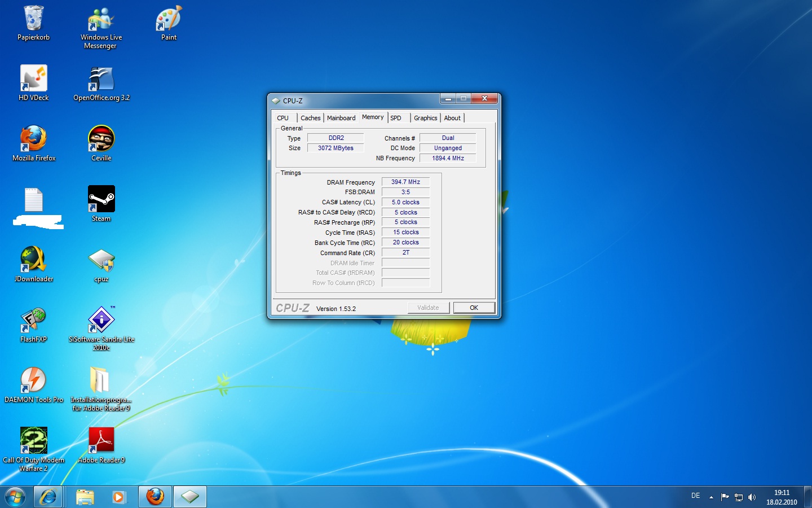Click the Version 1.53.2 label
This screenshot has width=812, height=508.
(x=336, y=309)
